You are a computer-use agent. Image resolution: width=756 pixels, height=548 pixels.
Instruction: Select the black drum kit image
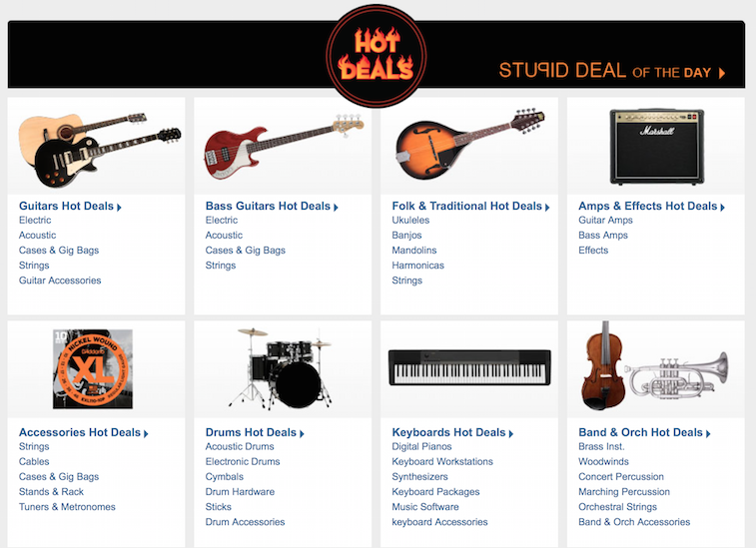(280, 368)
